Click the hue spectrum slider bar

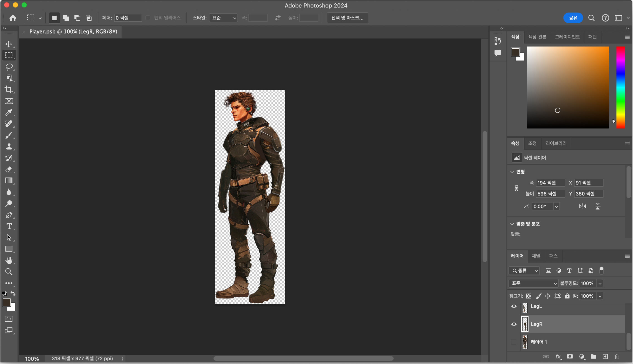[620, 87]
